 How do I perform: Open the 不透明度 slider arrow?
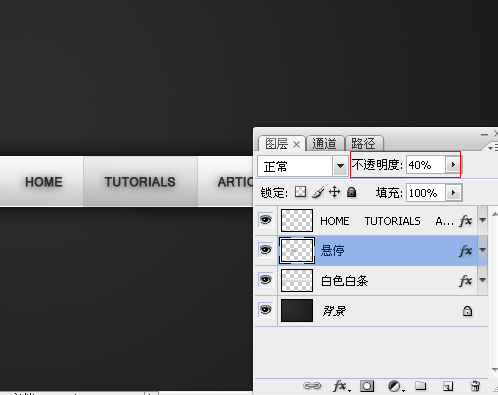453,165
